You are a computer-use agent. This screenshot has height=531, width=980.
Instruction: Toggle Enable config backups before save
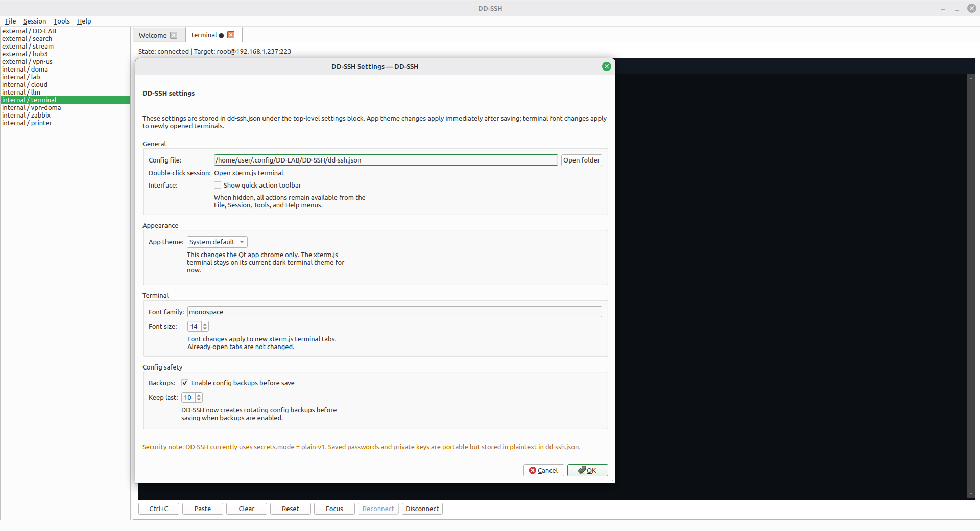click(185, 383)
